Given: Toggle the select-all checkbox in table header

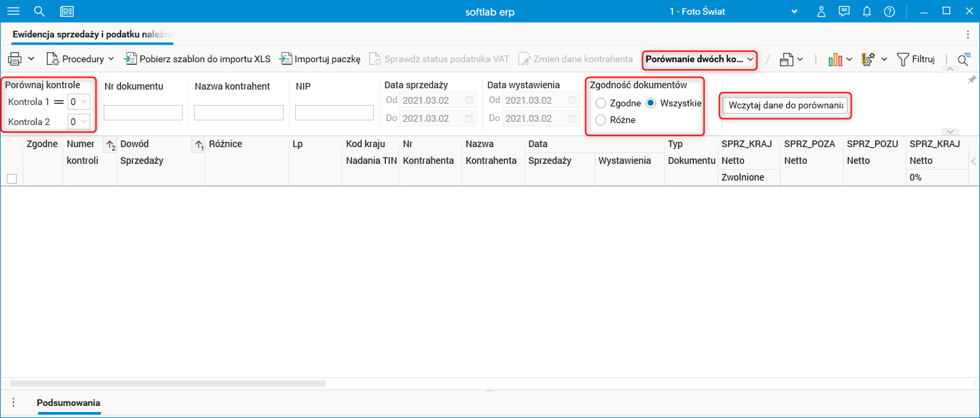Looking at the screenshot, I should [x=11, y=179].
